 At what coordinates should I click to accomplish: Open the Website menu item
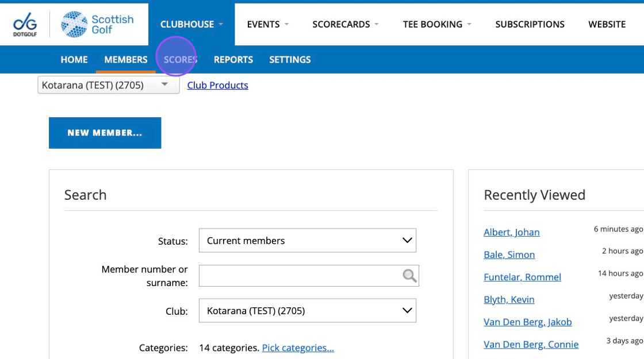click(607, 24)
